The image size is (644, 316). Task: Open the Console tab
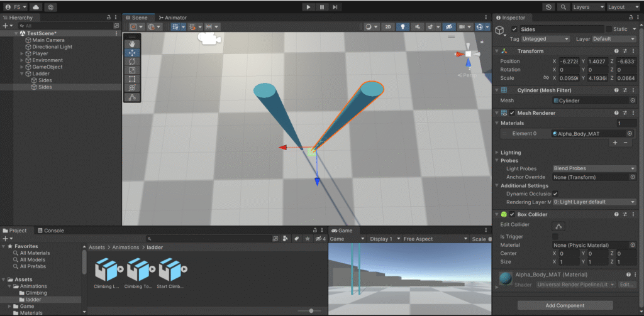(x=50, y=231)
